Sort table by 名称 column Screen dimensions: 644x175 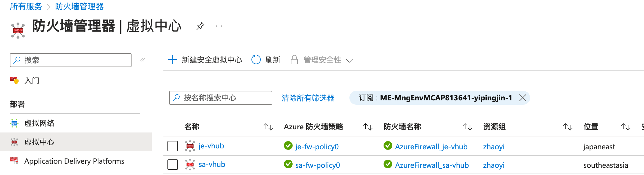tap(268, 127)
